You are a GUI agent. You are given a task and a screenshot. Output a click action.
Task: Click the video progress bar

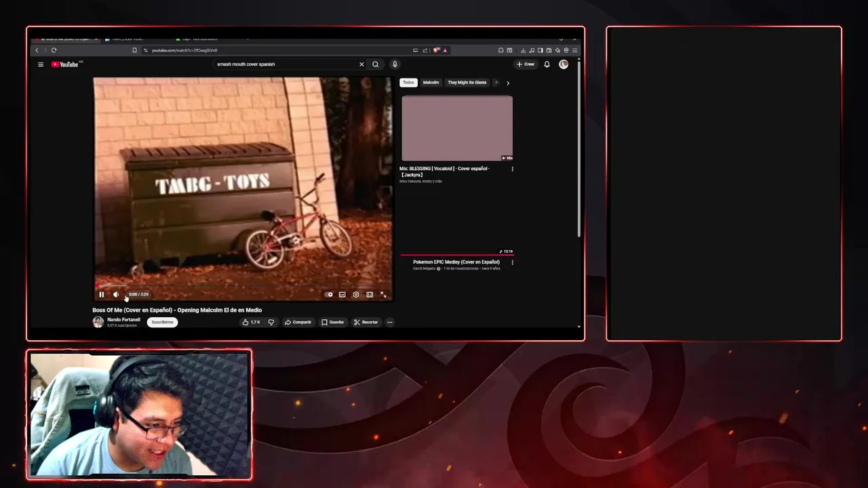(x=243, y=287)
